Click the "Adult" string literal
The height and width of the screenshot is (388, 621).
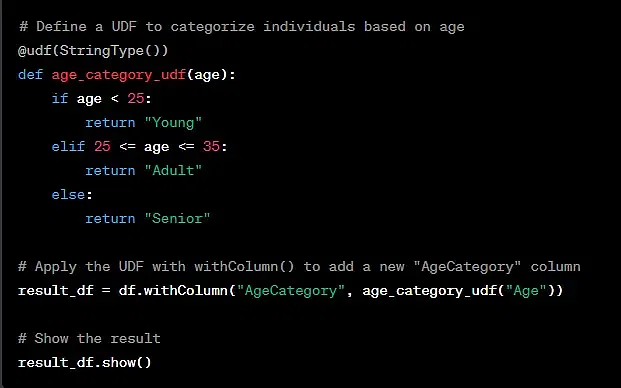(173, 171)
